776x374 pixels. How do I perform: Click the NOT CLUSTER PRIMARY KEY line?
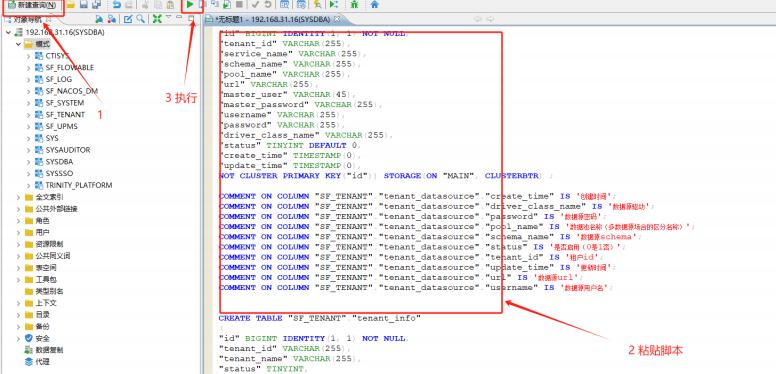(386, 176)
